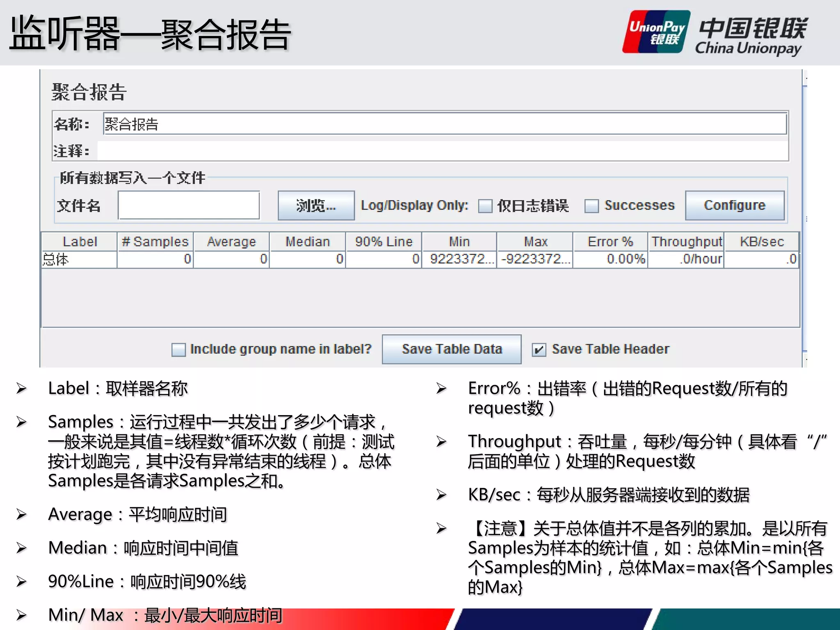The image size is (840, 630).
Task: Click the 浏览... browse button
Action: point(316,205)
